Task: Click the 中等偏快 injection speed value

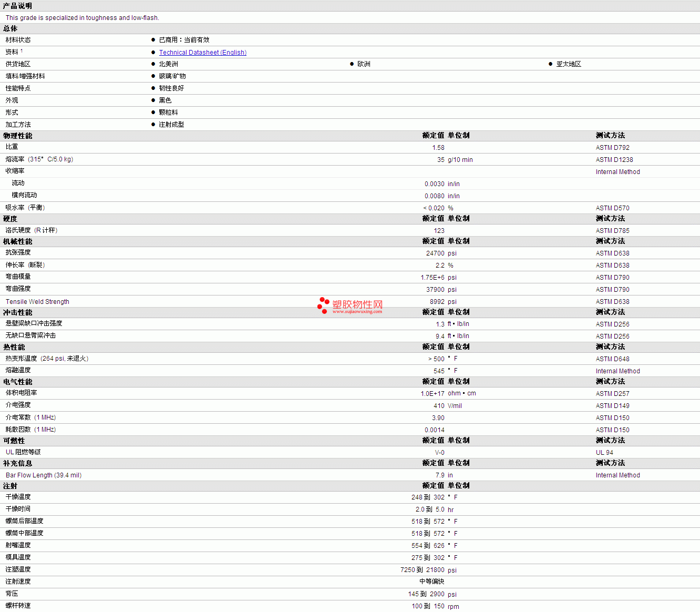Action: (x=431, y=582)
